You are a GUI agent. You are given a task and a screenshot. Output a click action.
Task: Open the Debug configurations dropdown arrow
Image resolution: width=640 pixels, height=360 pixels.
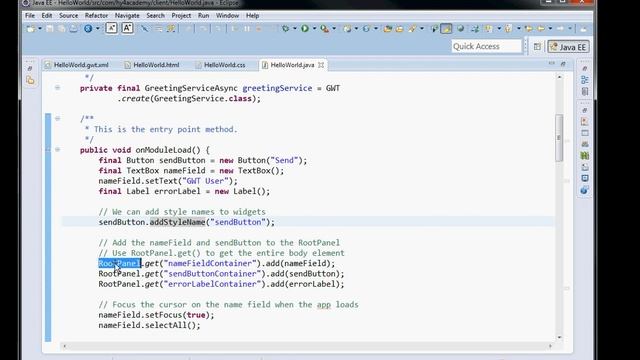[294, 29]
